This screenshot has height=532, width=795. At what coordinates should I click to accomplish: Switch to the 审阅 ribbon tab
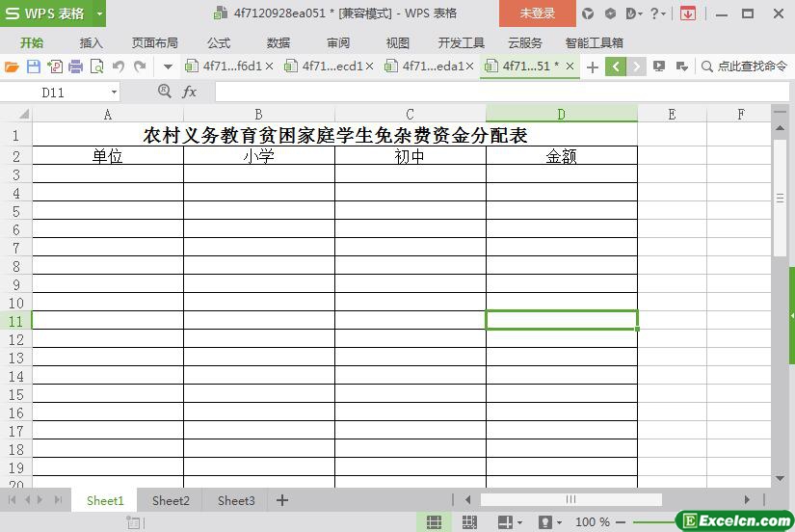tap(338, 43)
